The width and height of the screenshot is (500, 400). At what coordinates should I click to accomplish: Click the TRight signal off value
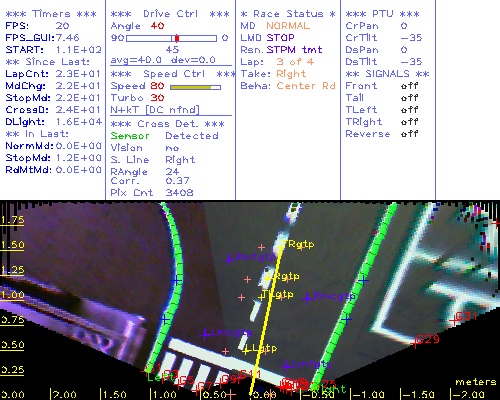point(409,122)
